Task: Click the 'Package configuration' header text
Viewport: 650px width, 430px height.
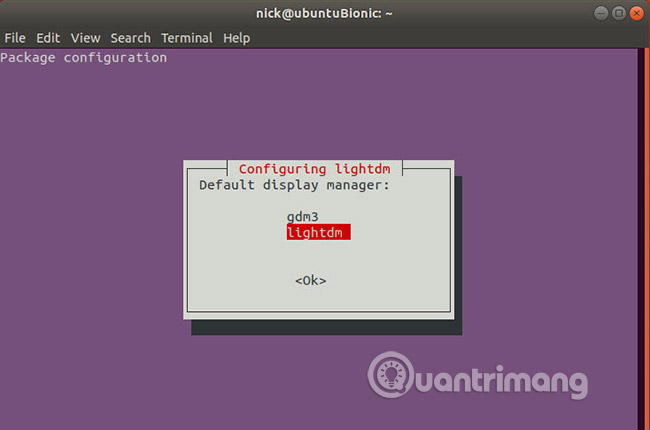Action: (84, 58)
